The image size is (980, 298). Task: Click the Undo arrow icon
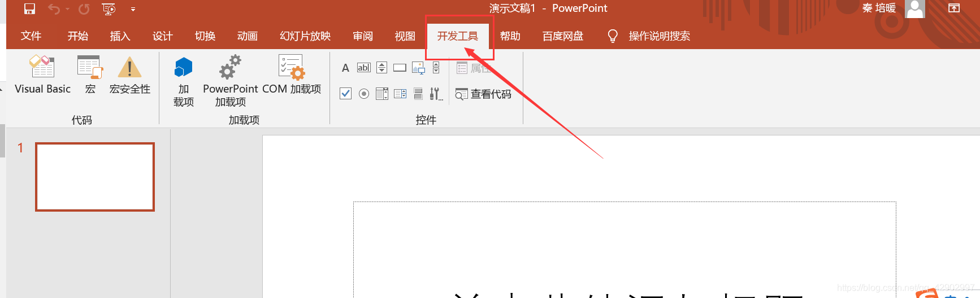54,9
